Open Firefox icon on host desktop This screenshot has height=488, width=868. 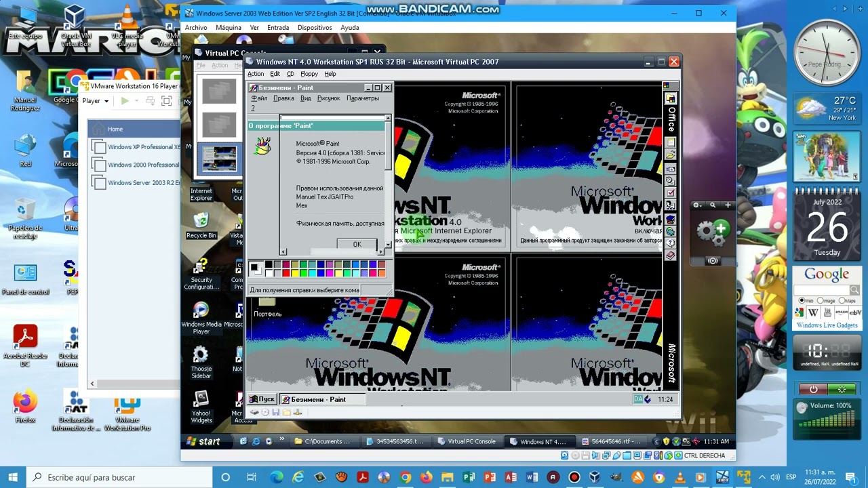point(25,407)
